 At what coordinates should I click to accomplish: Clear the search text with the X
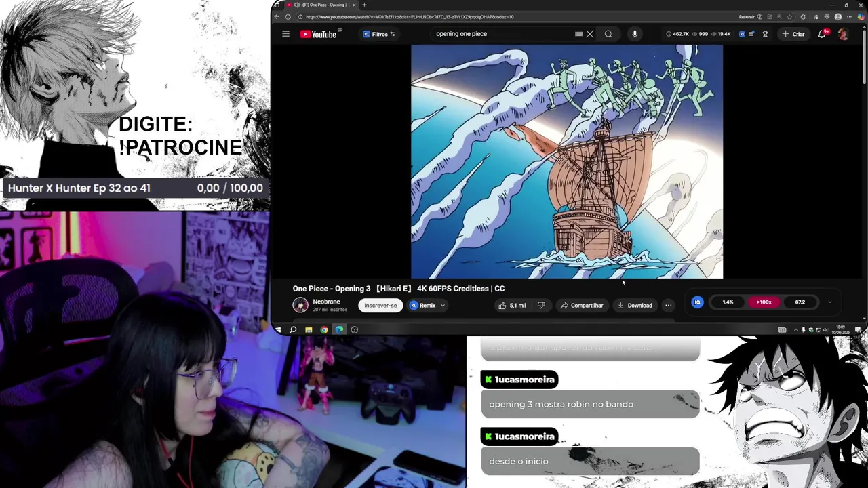pyautogui.click(x=590, y=34)
